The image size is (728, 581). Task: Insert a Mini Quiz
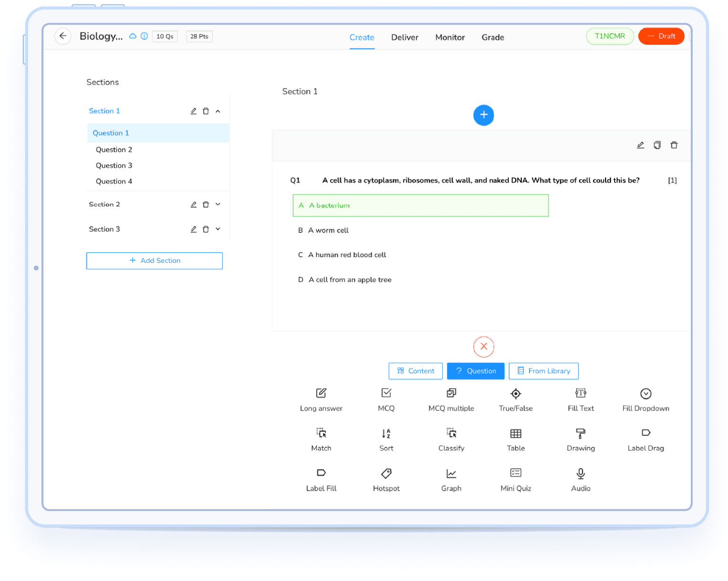[x=516, y=480]
